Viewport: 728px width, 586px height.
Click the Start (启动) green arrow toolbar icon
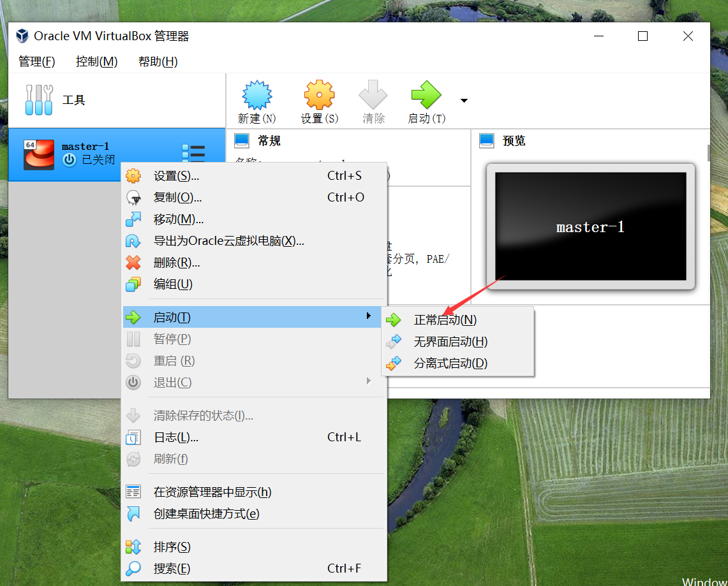click(426, 94)
